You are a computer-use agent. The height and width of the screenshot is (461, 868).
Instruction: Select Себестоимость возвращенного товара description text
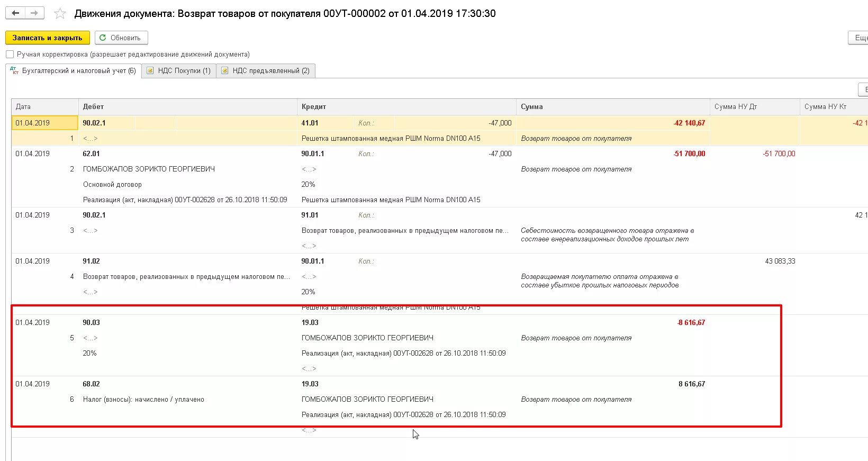607,234
